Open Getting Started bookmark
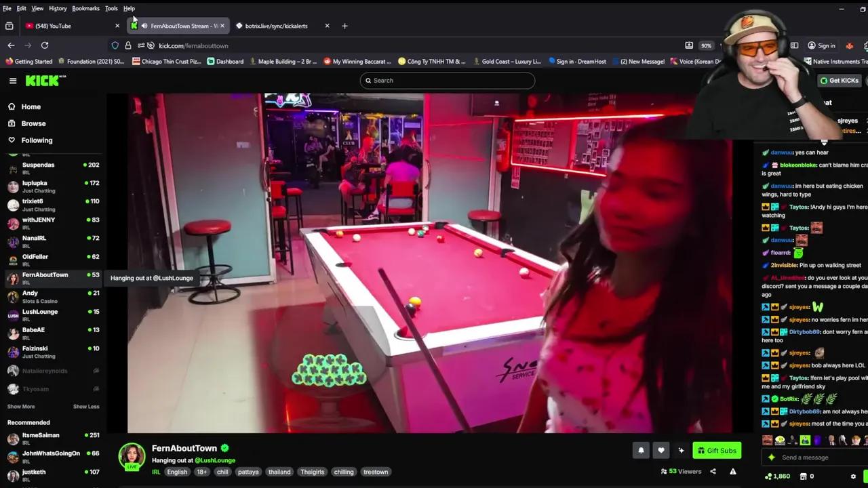Image resolution: width=868 pixels, height=488 pixels. pyautogui.click(x=28, y=62)
